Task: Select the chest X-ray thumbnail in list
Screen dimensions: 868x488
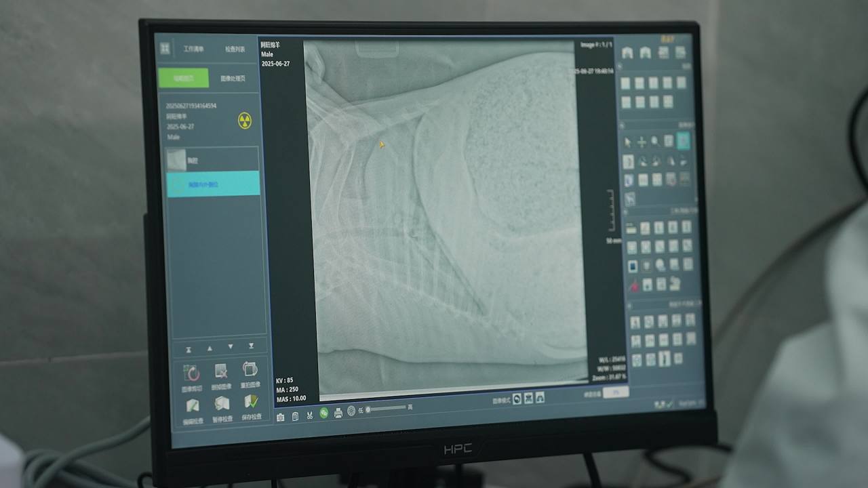Action: [x=177, y=160]
